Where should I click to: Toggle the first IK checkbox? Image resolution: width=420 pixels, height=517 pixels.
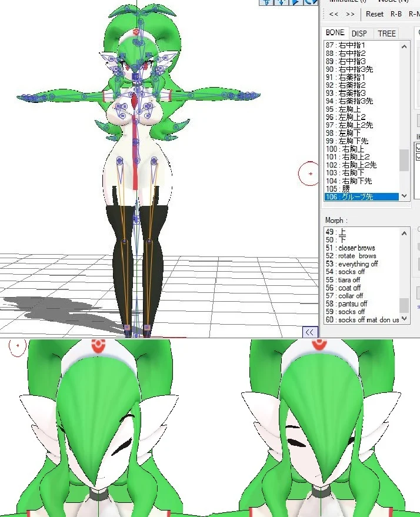pos(418,147)
